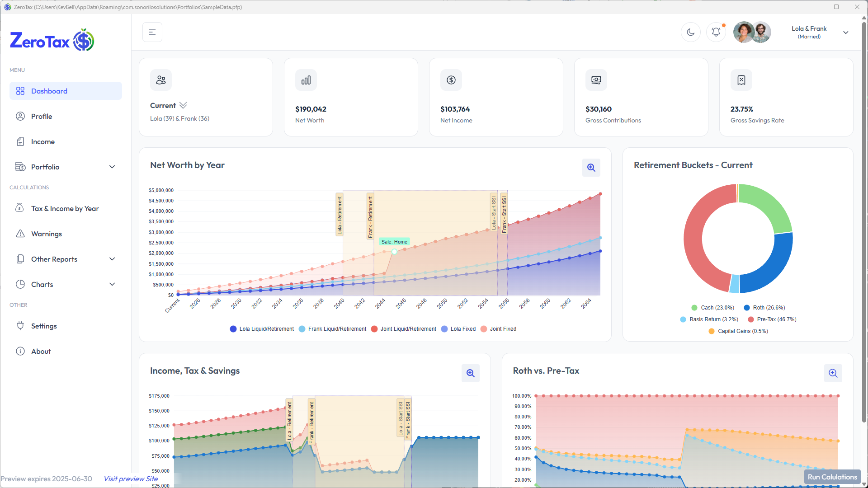Image resolution: width=868 pixels, height=488 pixels.
Task: Click the Run Calculations button
Action: coord(832,477)
